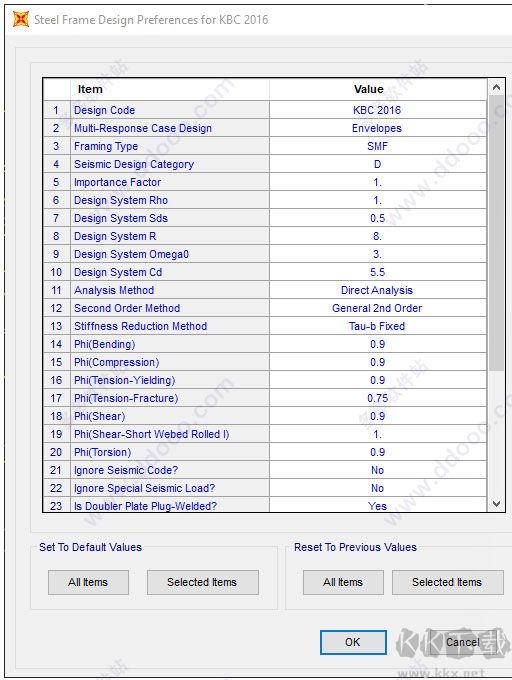
Task: Select the Multi-Response Case Design row
Action: click(x=265, y=128)
